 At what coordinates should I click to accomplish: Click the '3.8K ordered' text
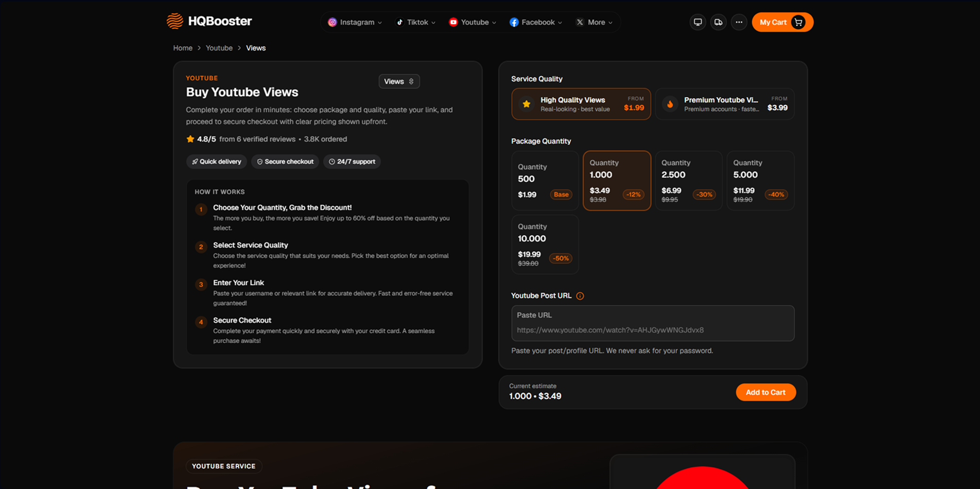(325, 139)
